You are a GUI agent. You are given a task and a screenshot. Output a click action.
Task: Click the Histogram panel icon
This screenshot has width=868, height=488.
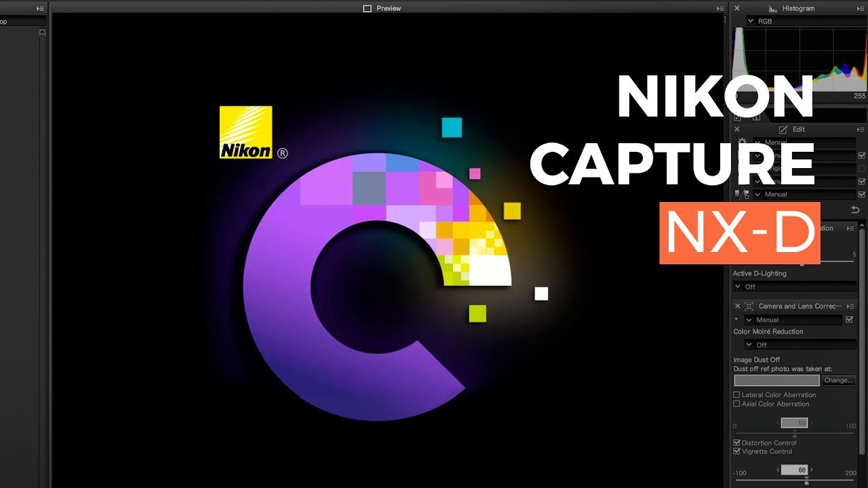(772, 8)
